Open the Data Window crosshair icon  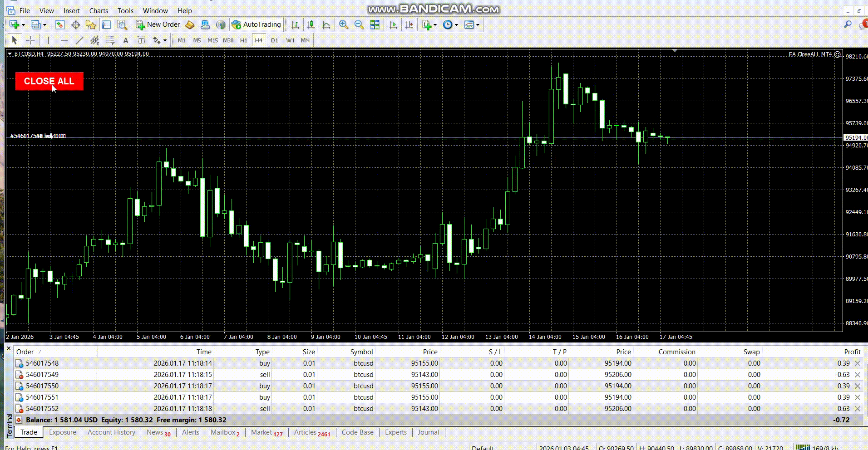coord(76,24)
